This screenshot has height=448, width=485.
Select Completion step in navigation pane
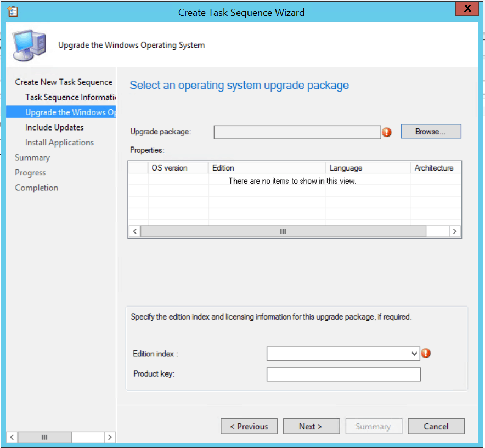click(x=37, y=188)
